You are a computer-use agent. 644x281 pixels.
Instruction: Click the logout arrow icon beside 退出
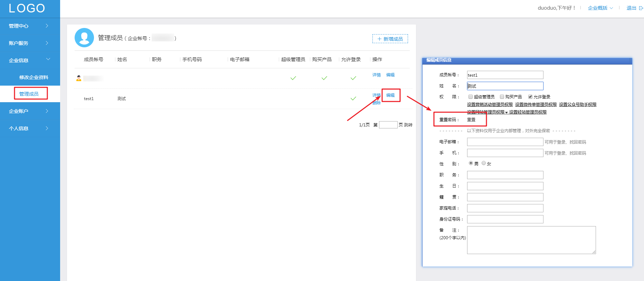[641, 8]
